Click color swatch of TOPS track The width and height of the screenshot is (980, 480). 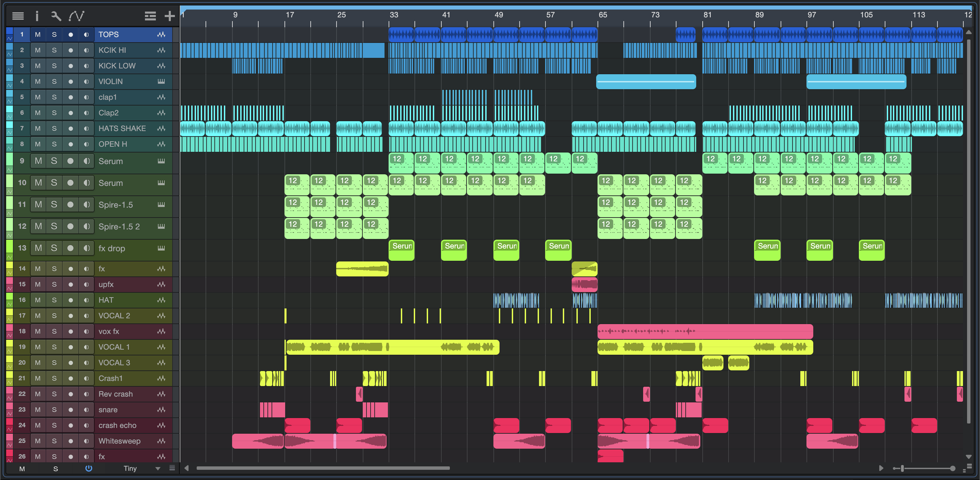[x=10, y=31]
